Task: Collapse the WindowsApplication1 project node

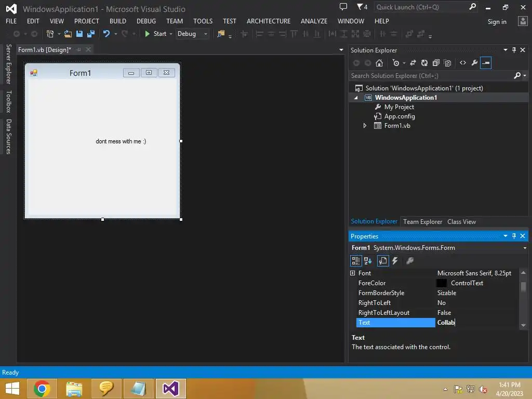Action: (x=356, y=98)
